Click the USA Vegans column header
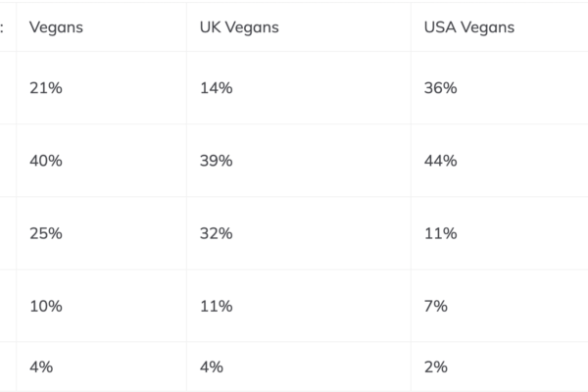Viewport: 588px width, 392px height. pos(468,27)
